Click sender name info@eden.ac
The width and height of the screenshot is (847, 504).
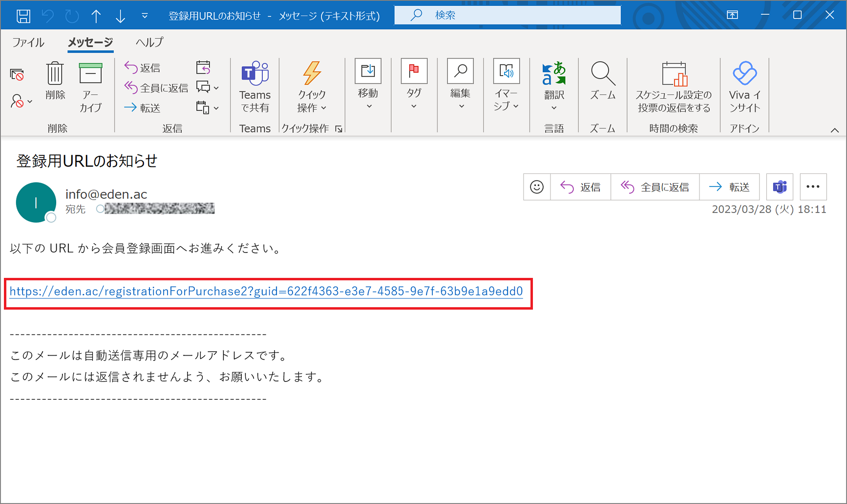pyautogui.click(x=106, y=194)
